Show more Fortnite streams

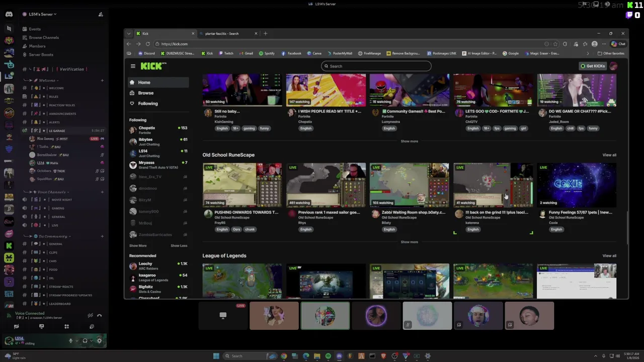(409, 141)
